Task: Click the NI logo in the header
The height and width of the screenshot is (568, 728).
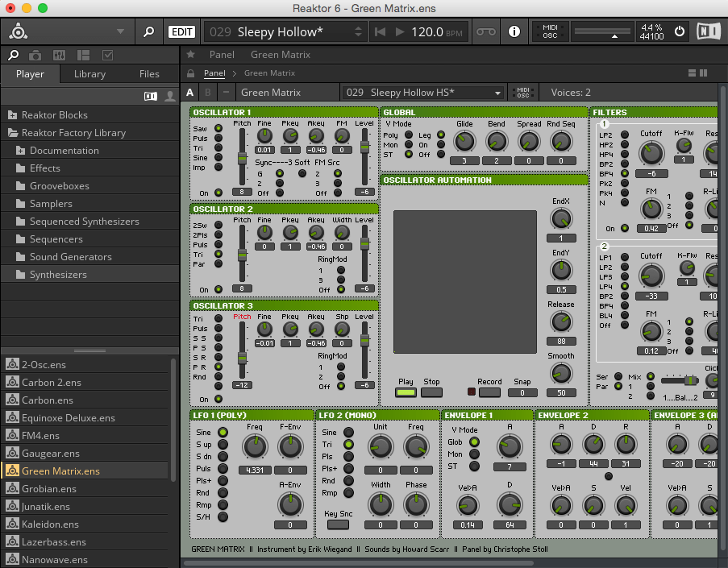Action: (x=709, y=31)
